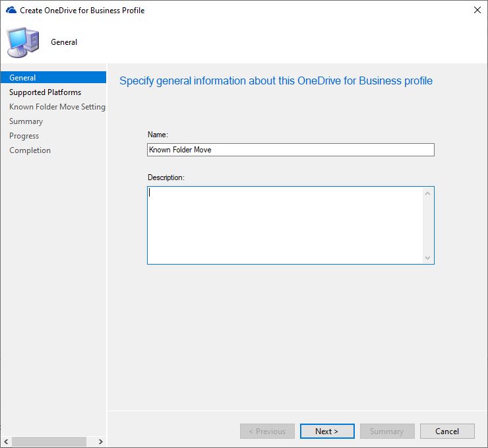Screen dimensions: 488x448
Task: Click the 'Specify general information' heading
Action: coord(276,80)
